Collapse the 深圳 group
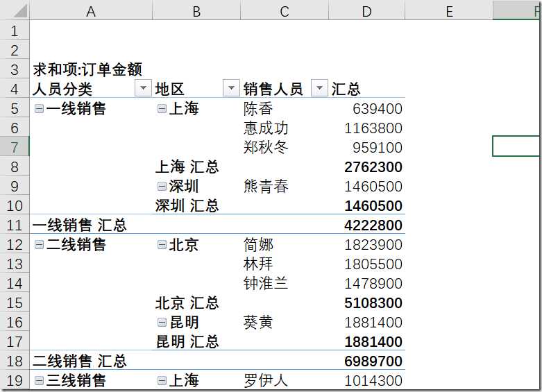Screen dimensions: 542x392 pos(162,187)
